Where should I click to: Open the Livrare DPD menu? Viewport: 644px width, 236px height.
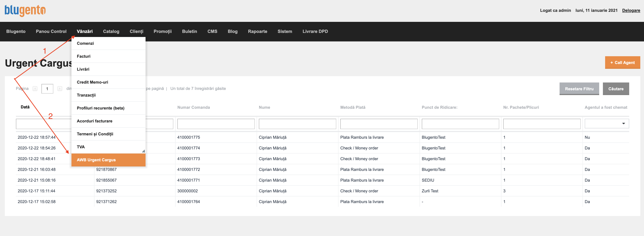pos(315,31)
